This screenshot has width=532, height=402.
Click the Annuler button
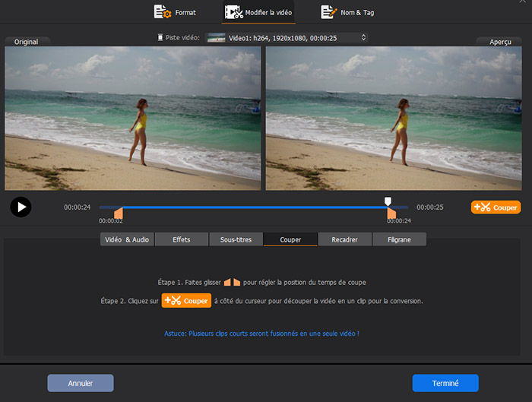coord(81,383)
